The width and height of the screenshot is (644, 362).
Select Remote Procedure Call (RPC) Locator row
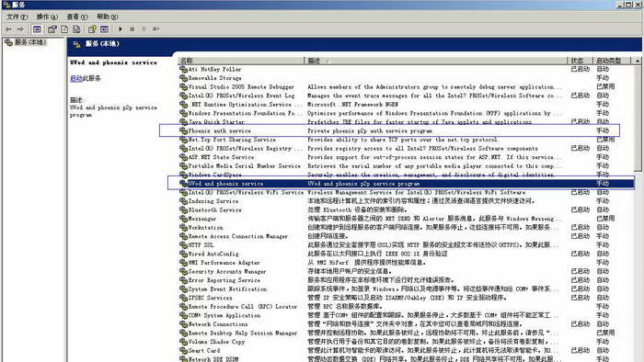pos(407,307)
